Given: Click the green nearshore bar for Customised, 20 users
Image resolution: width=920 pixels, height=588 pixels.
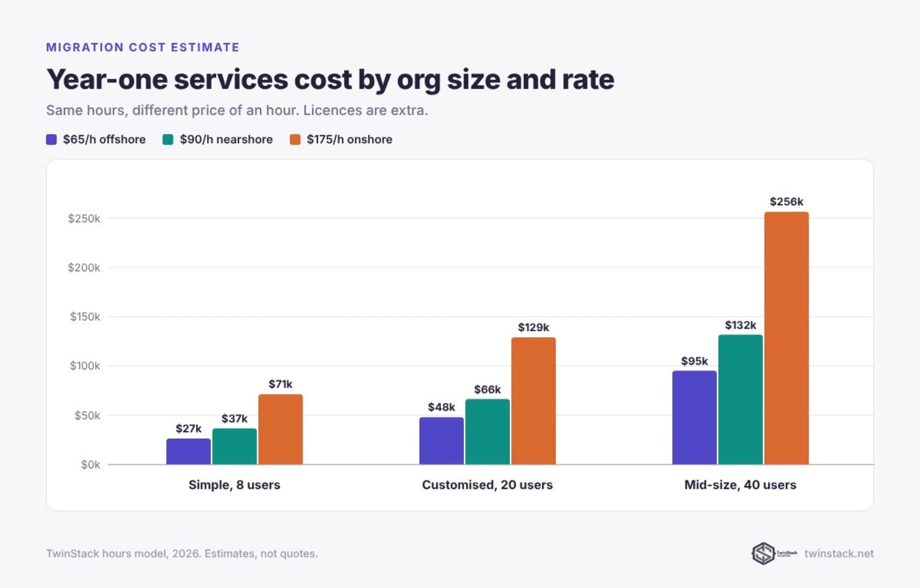Looking at the screenshot, I should (x=488, y=432).
